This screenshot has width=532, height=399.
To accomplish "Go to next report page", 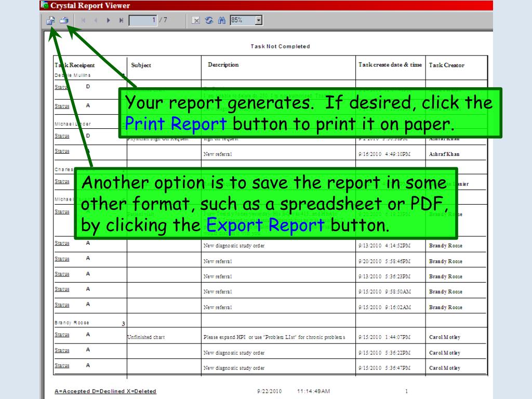I will pos(108,20).
